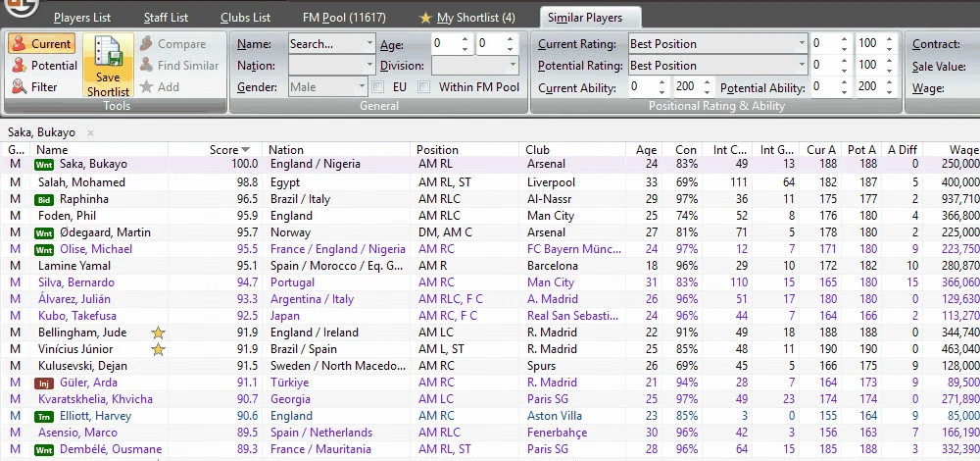Click Find Similar tool

178,66
